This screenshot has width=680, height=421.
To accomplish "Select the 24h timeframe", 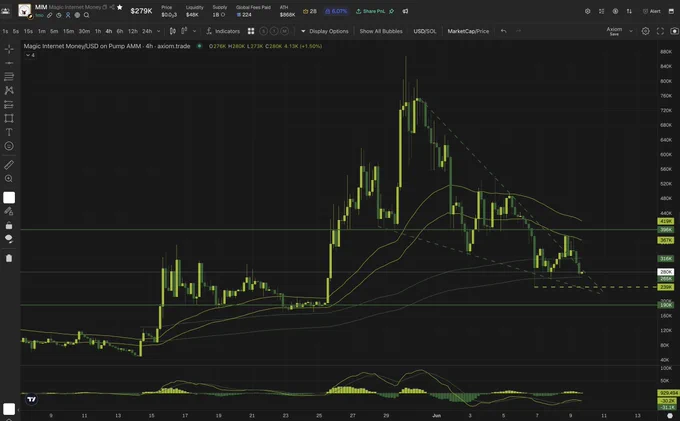I will [147, 31].
